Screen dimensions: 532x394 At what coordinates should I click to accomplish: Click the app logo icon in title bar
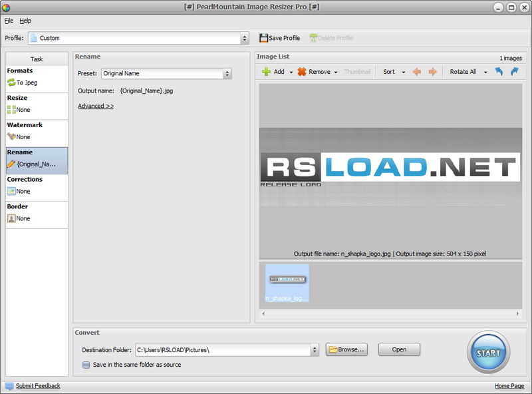tap(6, 7)
